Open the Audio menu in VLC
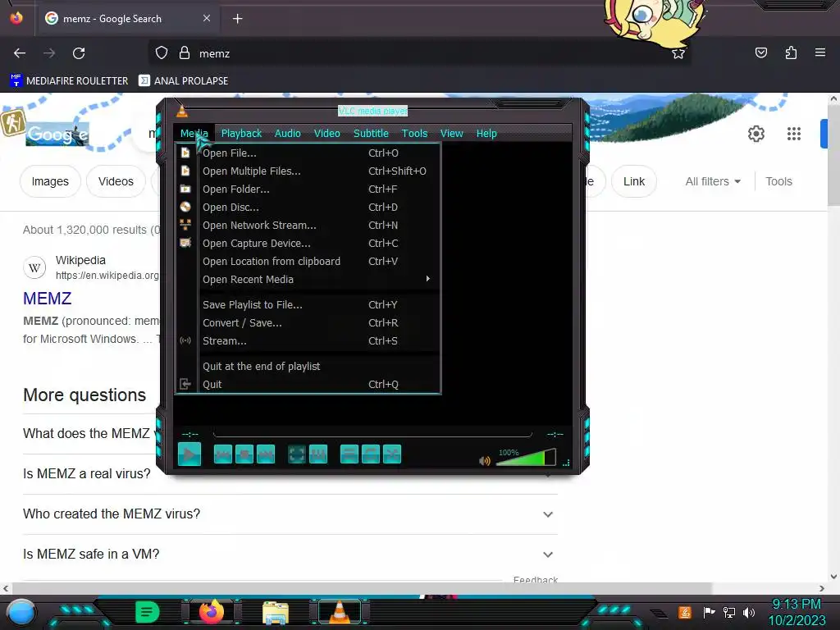Image resolution: width=840 pixels, height=630 pixels. (288, 134)
